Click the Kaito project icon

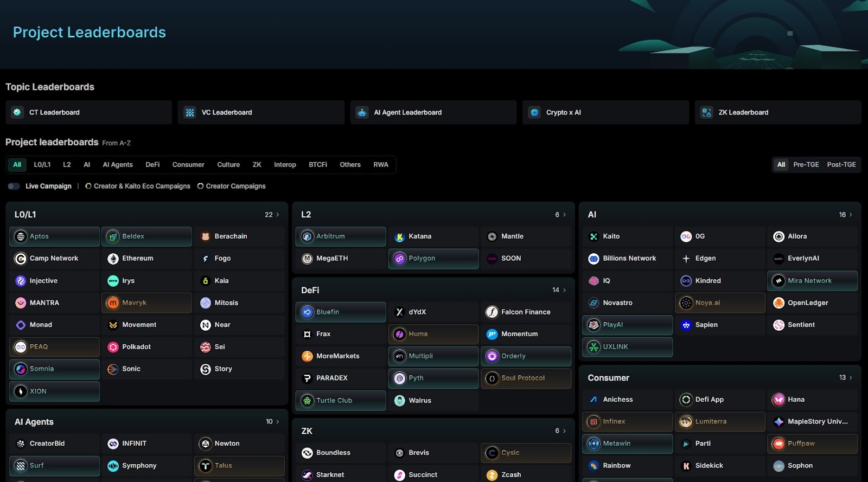pyautogui.click(x=593, y=236)
